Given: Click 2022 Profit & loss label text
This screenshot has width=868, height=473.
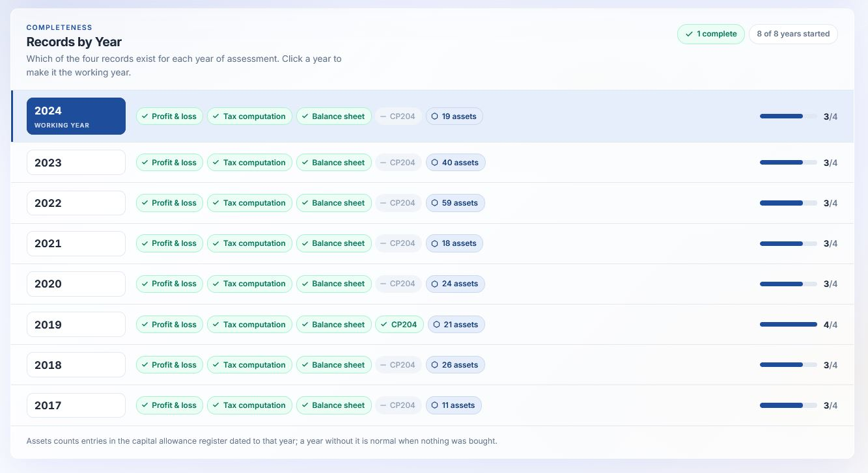Looking at the screenshot, I should (x=174, y=203).
